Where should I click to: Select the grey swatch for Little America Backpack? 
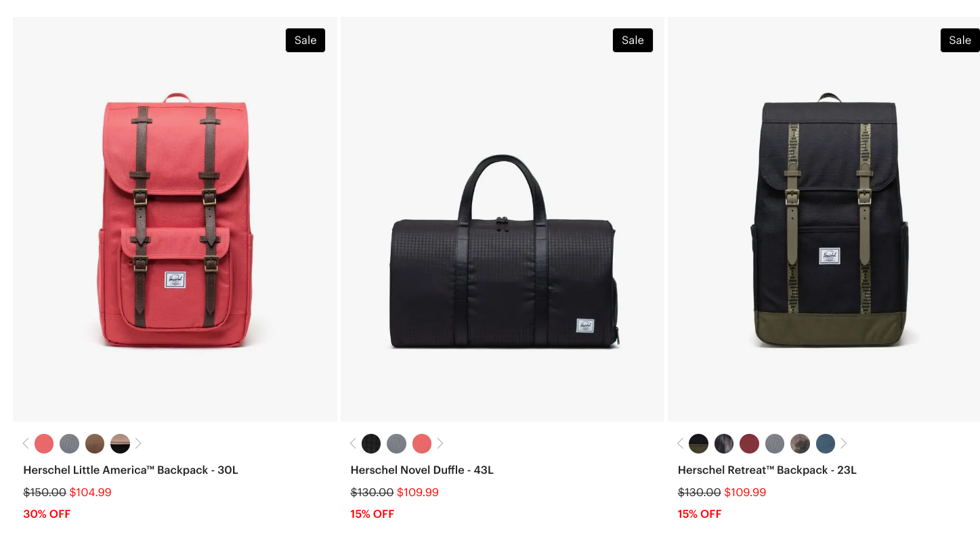70,443
